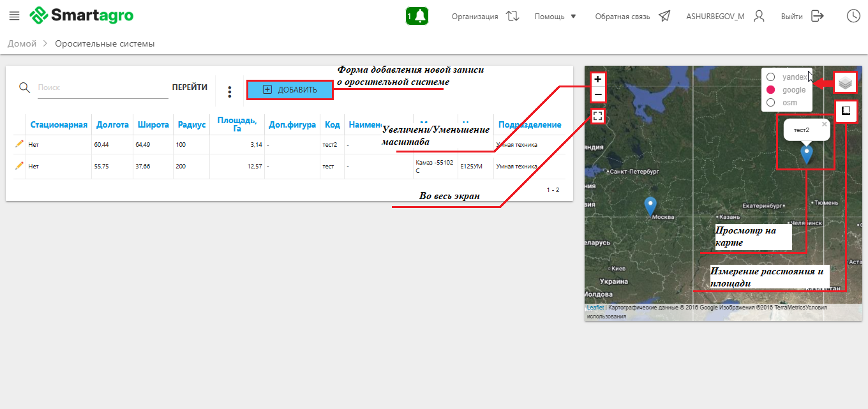
Task: Open the hamburger navigation menu
Action: point(14,16)
